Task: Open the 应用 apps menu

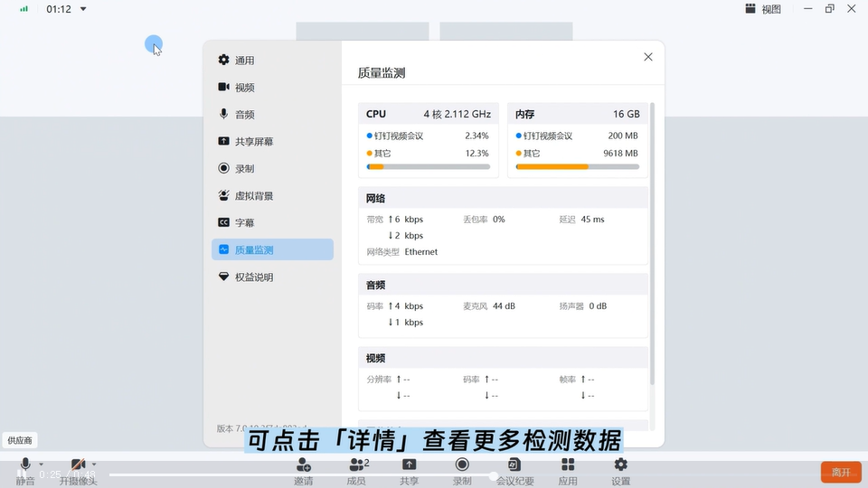Action: (568, 472)
